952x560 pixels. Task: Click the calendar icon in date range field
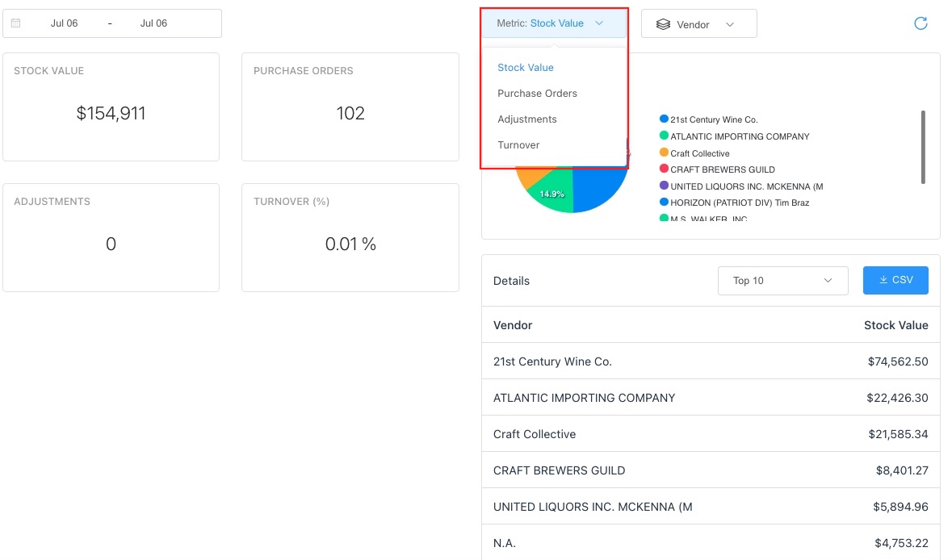[16, 23]
